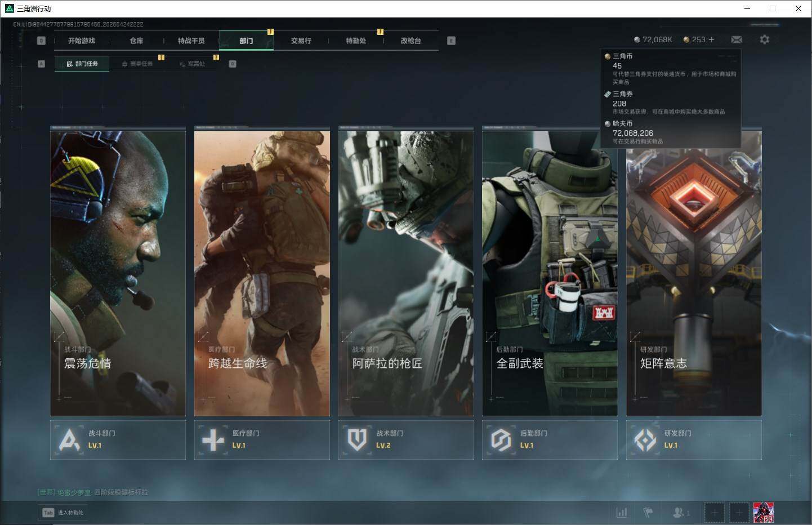The width and height of the screenshot is (812, 525).
Task: Click the player avatar in bottom right
Action: point(763,512)
